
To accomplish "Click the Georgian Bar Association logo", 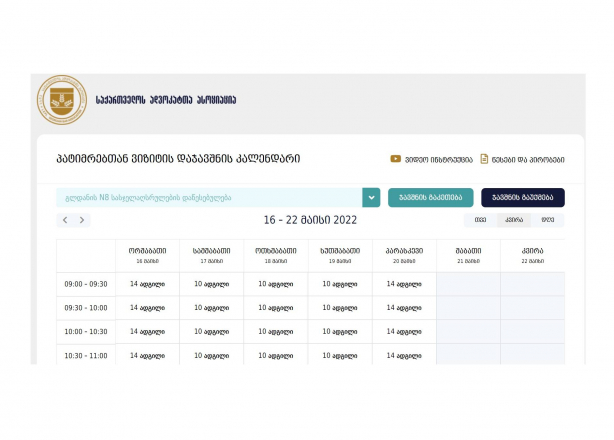I will 62,100.
